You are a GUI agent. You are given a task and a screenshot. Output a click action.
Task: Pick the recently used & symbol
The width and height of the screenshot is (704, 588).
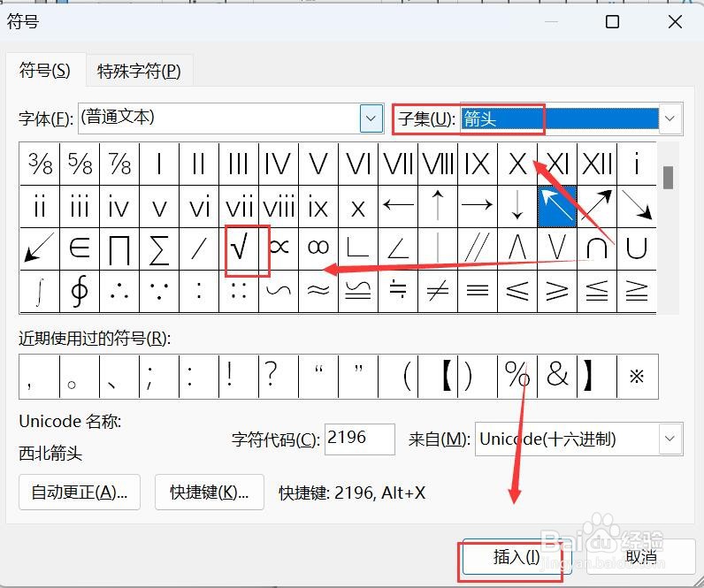556,376
